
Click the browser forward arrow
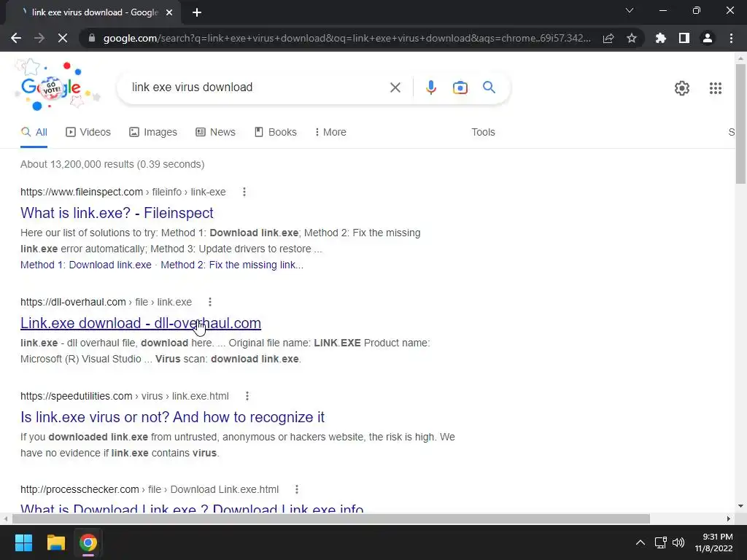tap(39, 38)
